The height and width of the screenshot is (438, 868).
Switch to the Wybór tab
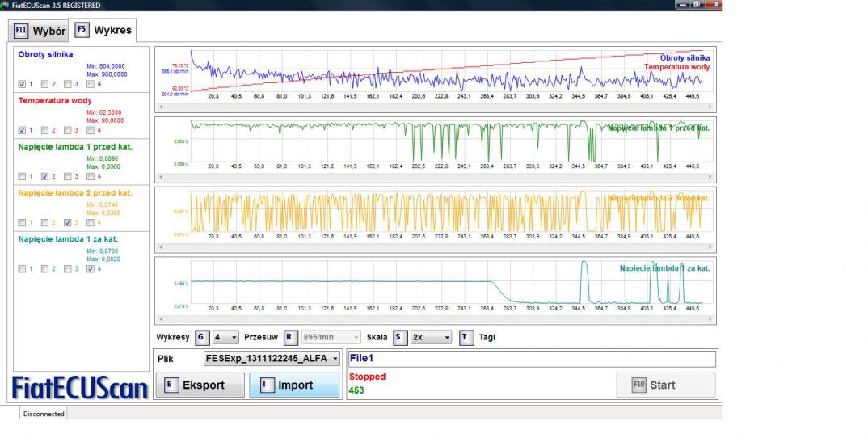[x=37, y=32]
